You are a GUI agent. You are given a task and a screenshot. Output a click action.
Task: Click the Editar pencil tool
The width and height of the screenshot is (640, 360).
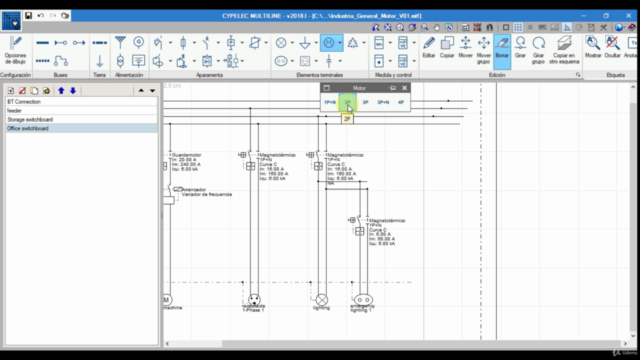pos(429,47)
